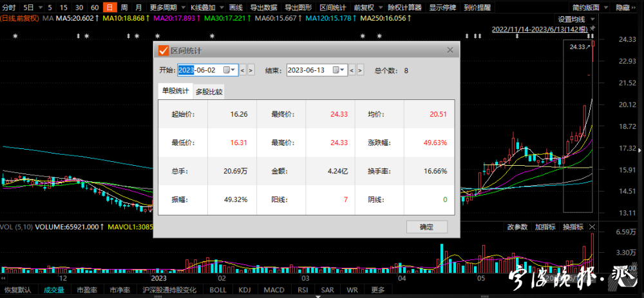
Task: Open the 除权计算器 tool
Action: 404,8
